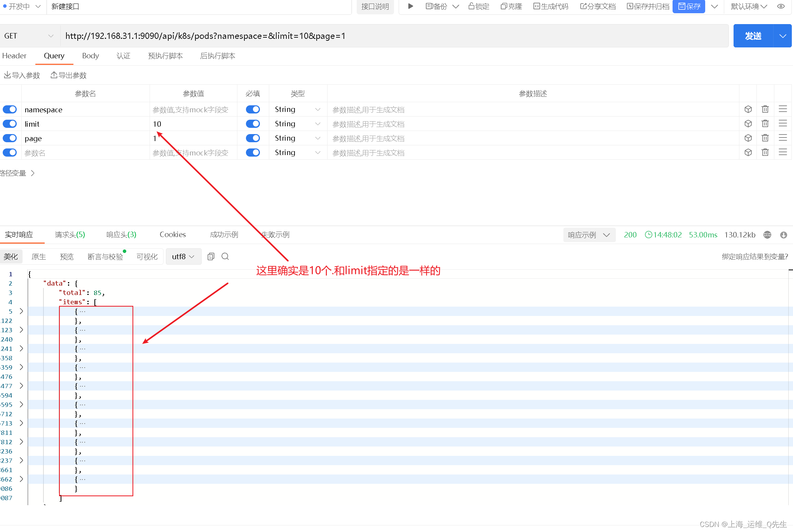Viewport: 793px width, 532px height.
Task: Delete the limit parameter row
Action: (x=765, y=124)
